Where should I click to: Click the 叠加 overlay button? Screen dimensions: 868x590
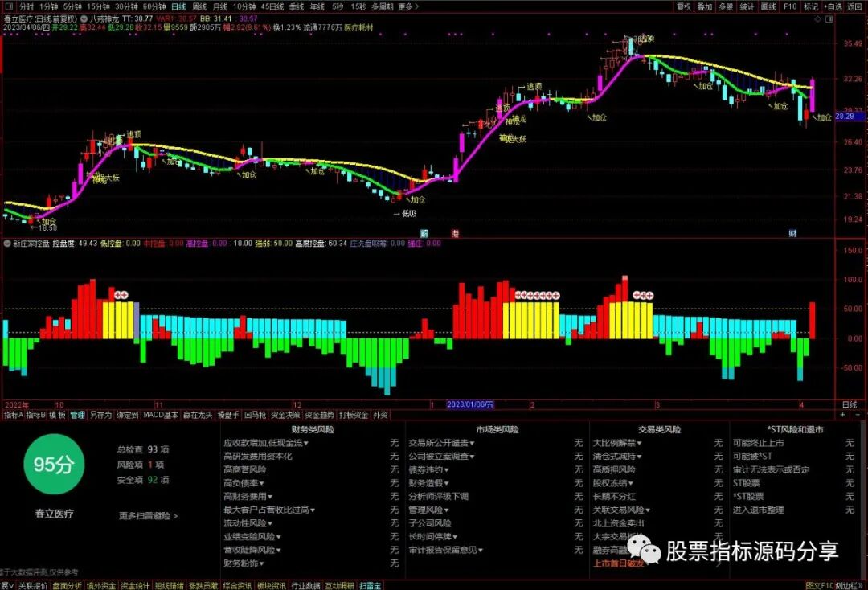pyautogui.click(x=705, y=6)
